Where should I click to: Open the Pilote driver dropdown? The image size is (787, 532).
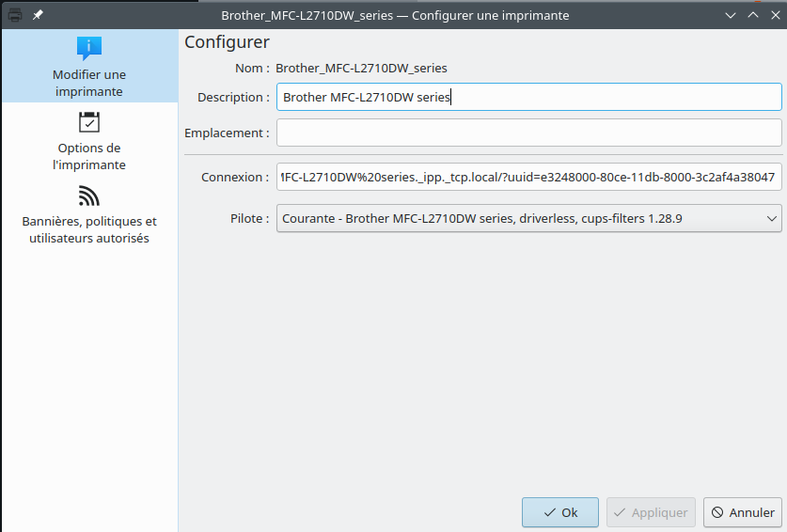[529, 218]
